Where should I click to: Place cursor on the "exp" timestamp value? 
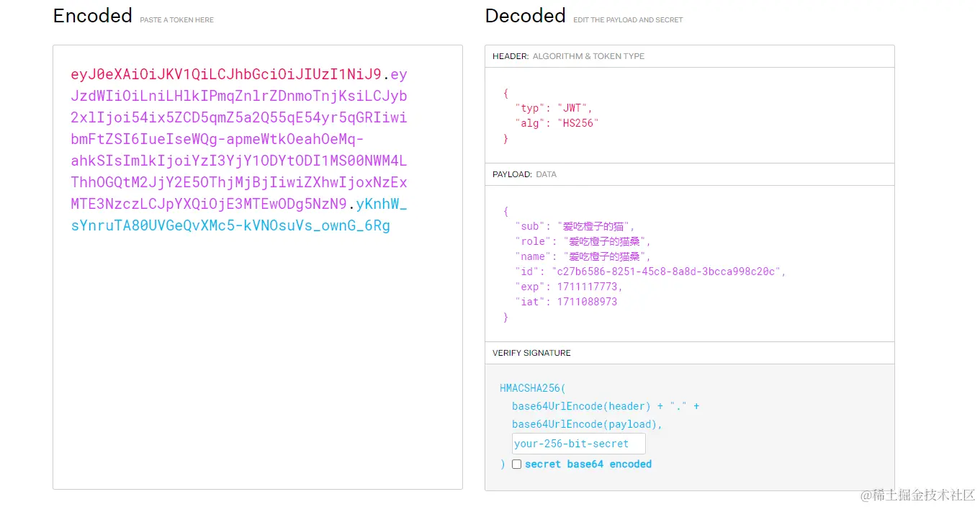click(x=588, y=287)
